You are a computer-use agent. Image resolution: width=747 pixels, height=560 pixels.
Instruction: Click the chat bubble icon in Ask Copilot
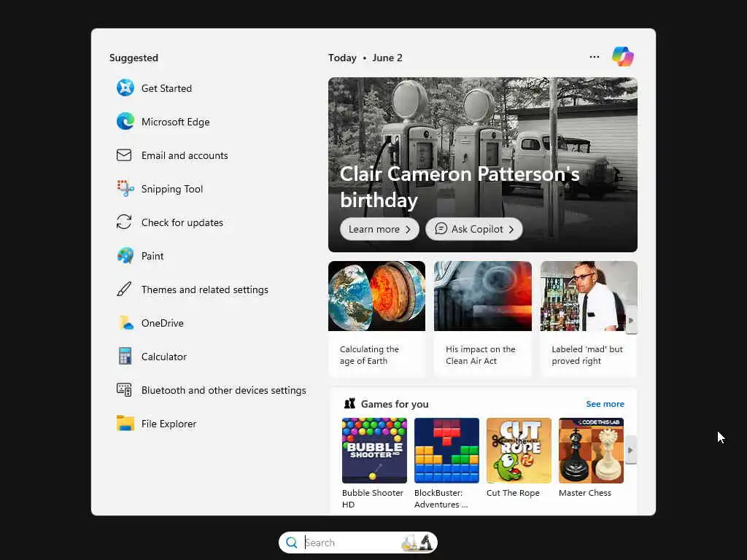coord(441,229)
